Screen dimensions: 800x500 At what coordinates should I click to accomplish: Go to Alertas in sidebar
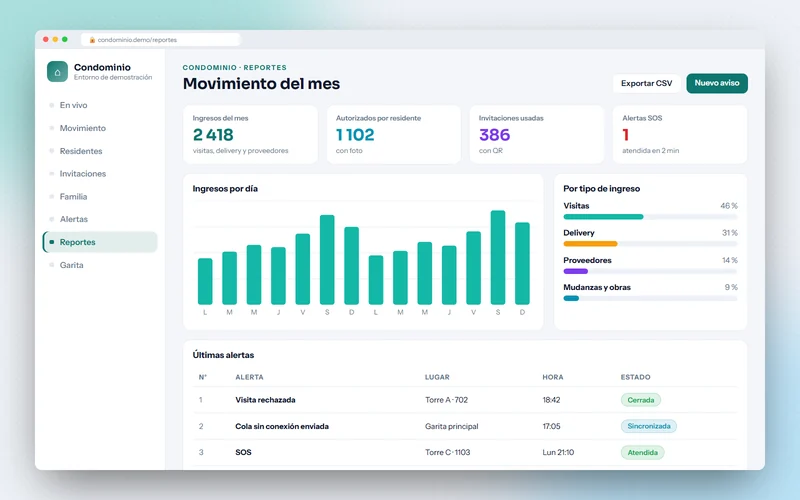pyautogui.click(x=73, y=219)
